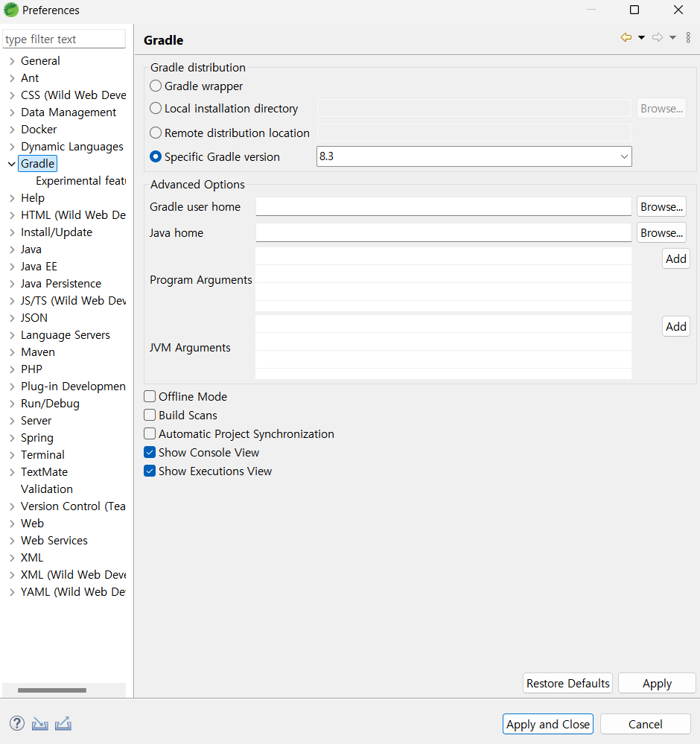Expand the General tree node
Screen dimensions: 700x744
tap(12, 61)
